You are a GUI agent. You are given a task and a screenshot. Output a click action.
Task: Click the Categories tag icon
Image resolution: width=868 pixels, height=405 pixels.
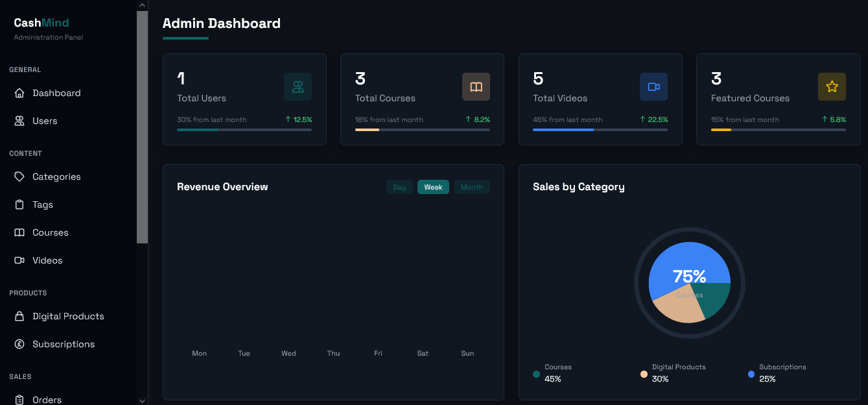[19, 177]
